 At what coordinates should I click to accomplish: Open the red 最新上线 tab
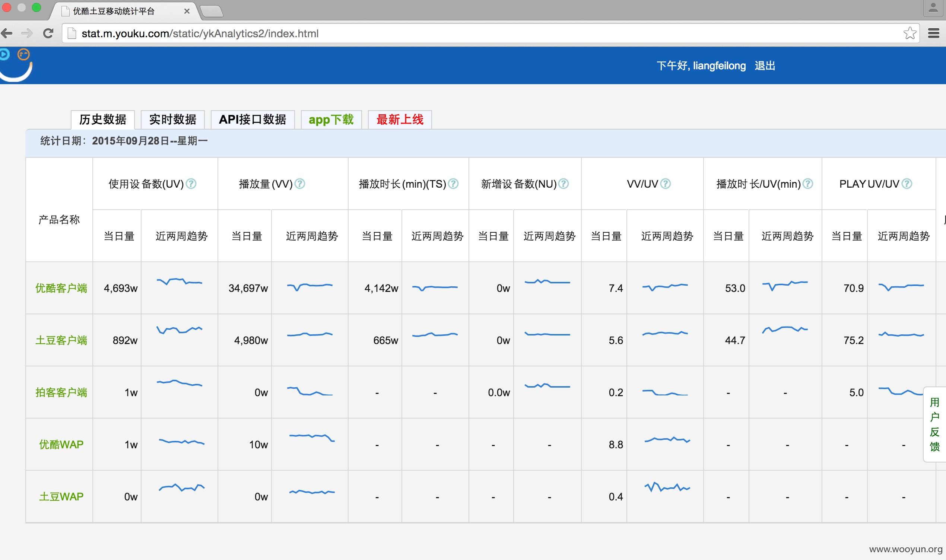(400, 120)
